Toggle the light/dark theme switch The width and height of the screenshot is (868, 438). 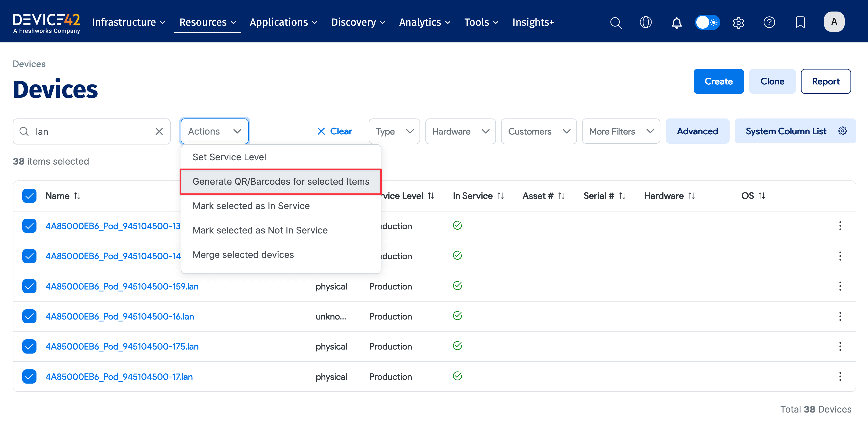(707, 23)
